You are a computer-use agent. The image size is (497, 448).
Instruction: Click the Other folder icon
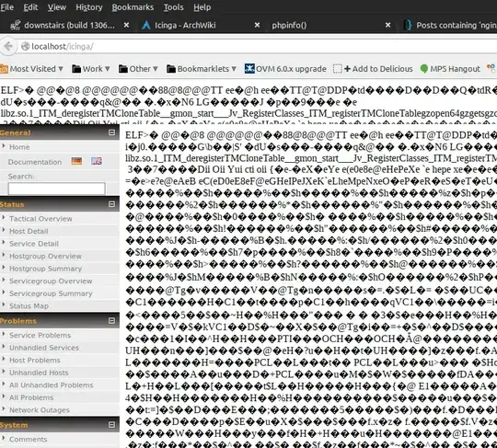tap(123, 69)
